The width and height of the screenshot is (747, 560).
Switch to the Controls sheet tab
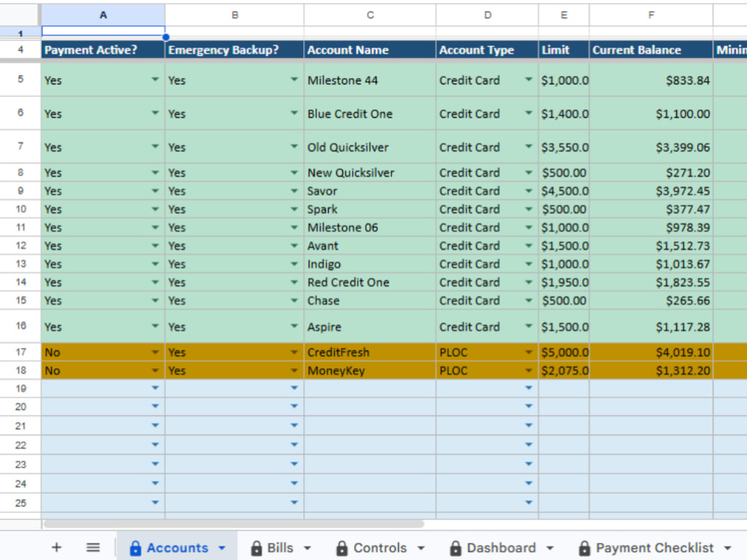[x=379, y=547]
